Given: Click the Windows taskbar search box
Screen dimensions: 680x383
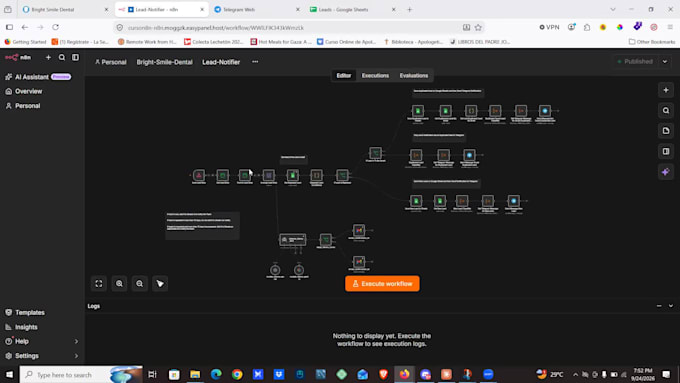Looking at the screenshot, I should coord(81,374).
